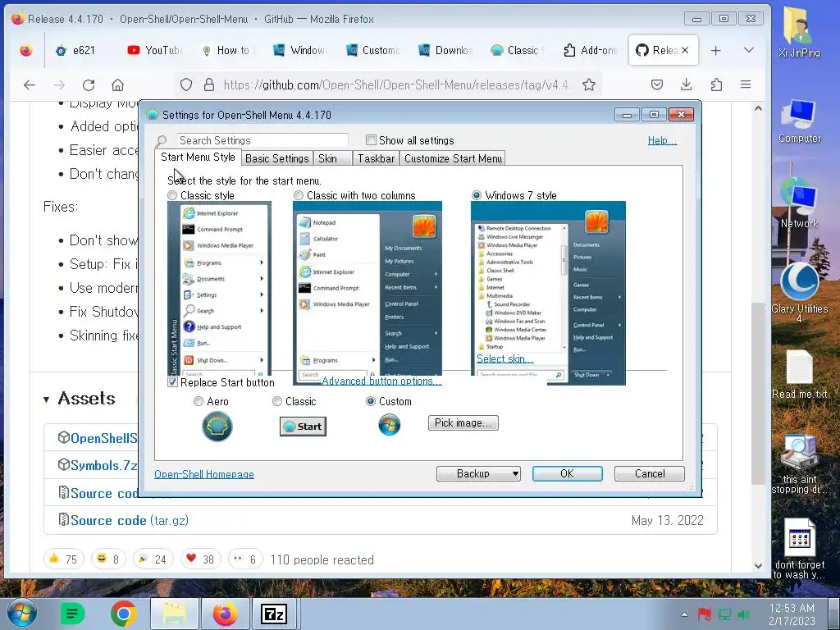Click the Search Settings input field
Viewport: 840px width, 630px height.
(262, 140)
